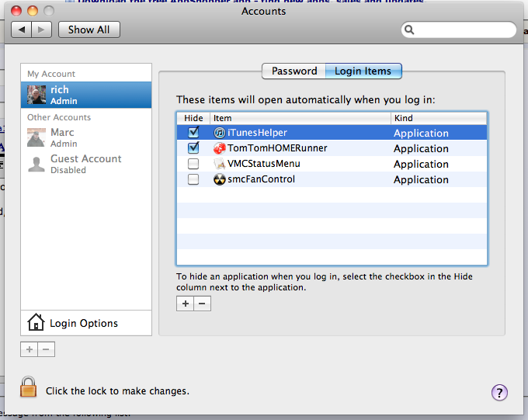The image size is (528, 420).
Task: Go back with the left arrow button
Action: [22, 30]
